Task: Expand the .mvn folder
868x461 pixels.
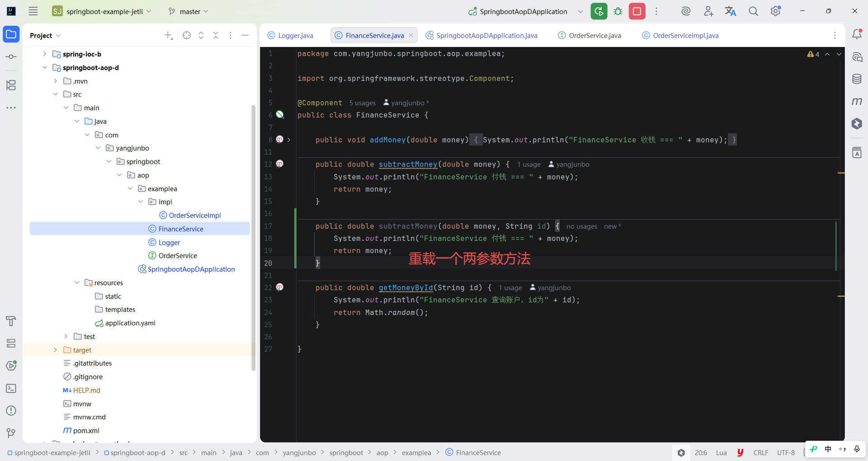Action: coord(55,81)
